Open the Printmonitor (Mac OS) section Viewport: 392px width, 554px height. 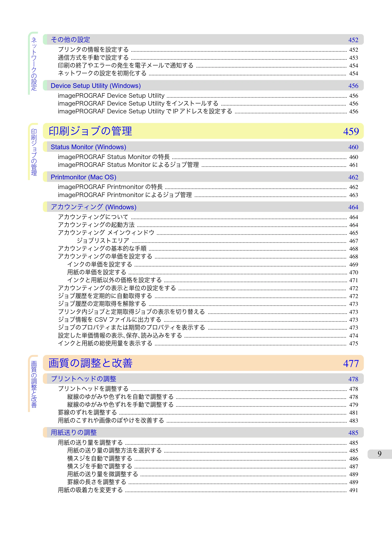[x=203, y=177]
